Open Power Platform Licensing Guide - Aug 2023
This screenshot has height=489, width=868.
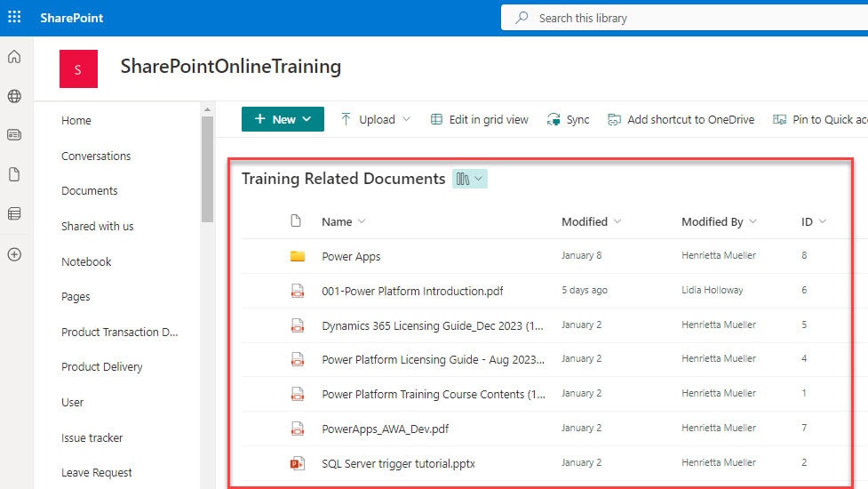433,359
